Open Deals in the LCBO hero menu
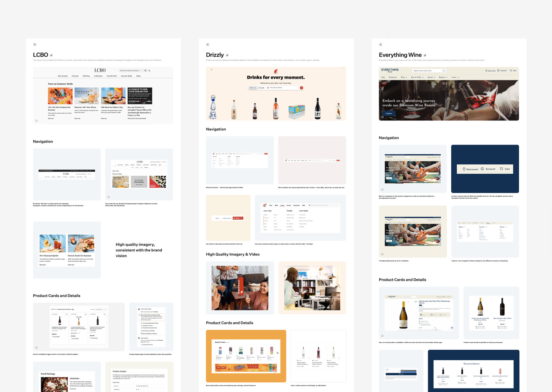 pos(138,76)
